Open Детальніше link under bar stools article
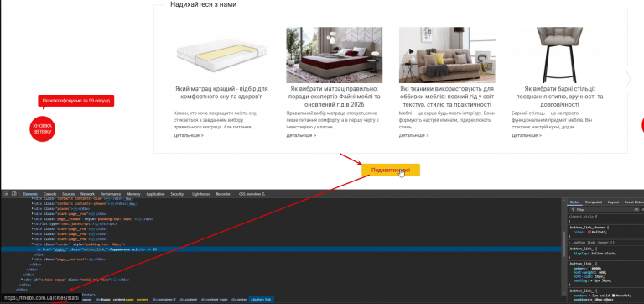644x304 pixels. [x=527, y=135]
